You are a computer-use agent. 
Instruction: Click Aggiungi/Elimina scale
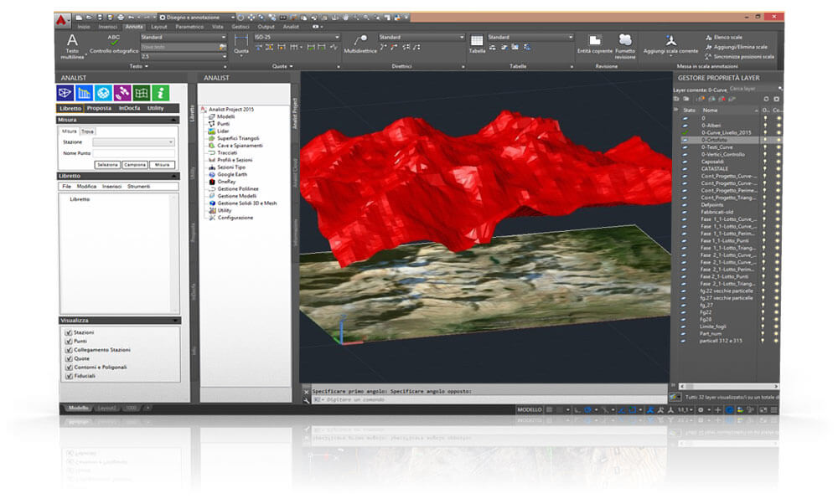736,47
